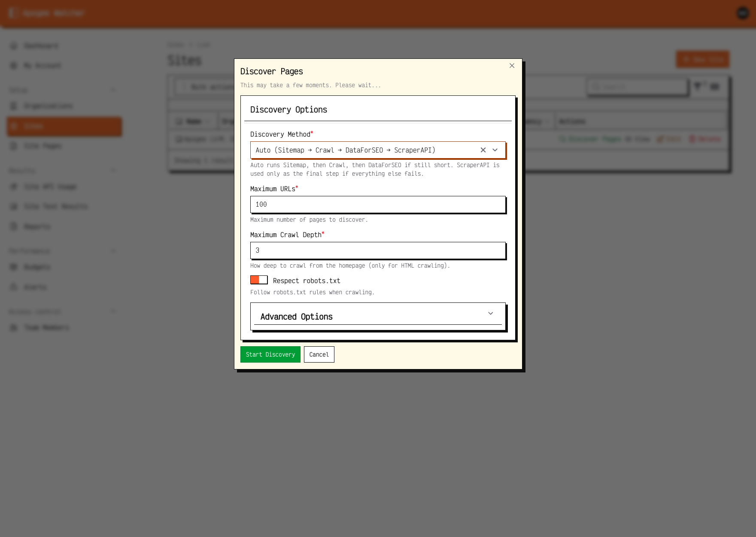Open Site Pages in the sidebar

43,146
